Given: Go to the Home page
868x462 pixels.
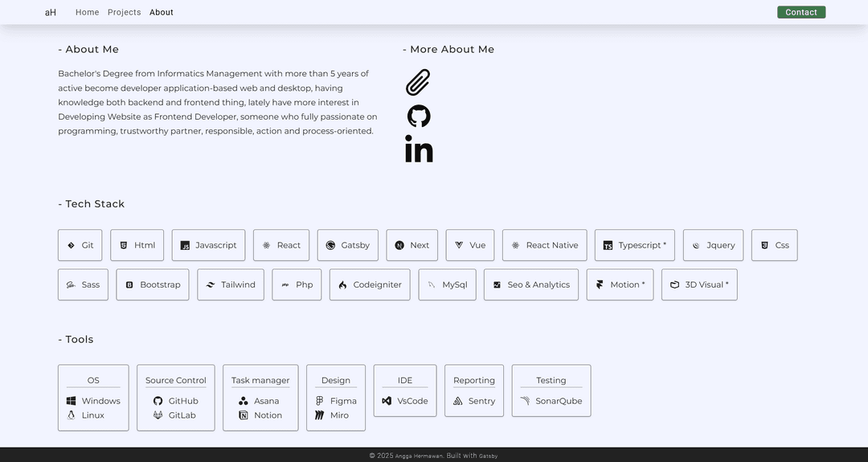Looking at the screenshot, I should click(x=87, y=12).
